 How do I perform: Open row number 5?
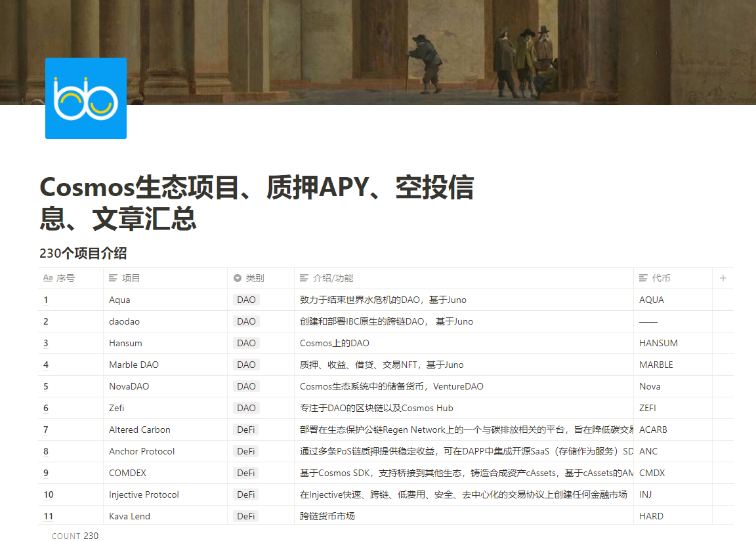46,386
